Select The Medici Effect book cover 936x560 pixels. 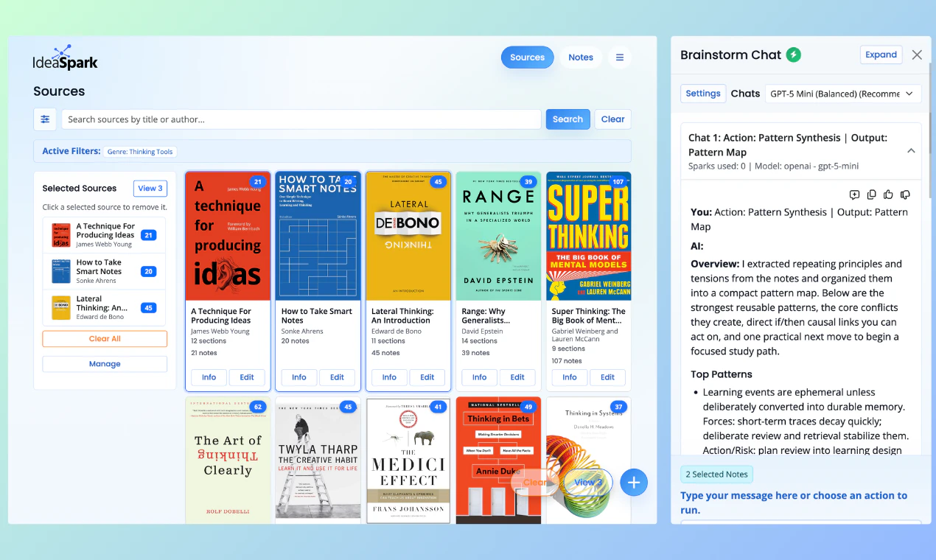[408, 461]
